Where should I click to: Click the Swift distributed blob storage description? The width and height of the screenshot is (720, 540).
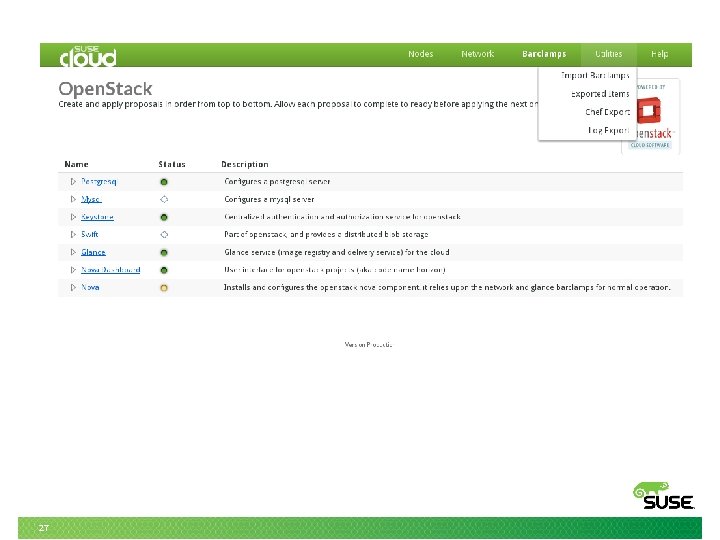click(326, 234)
